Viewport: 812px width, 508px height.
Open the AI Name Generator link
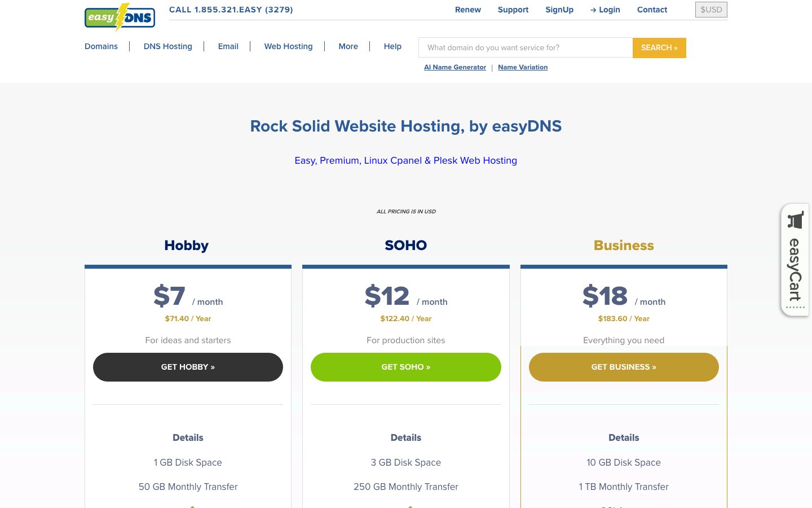point(455,67)
